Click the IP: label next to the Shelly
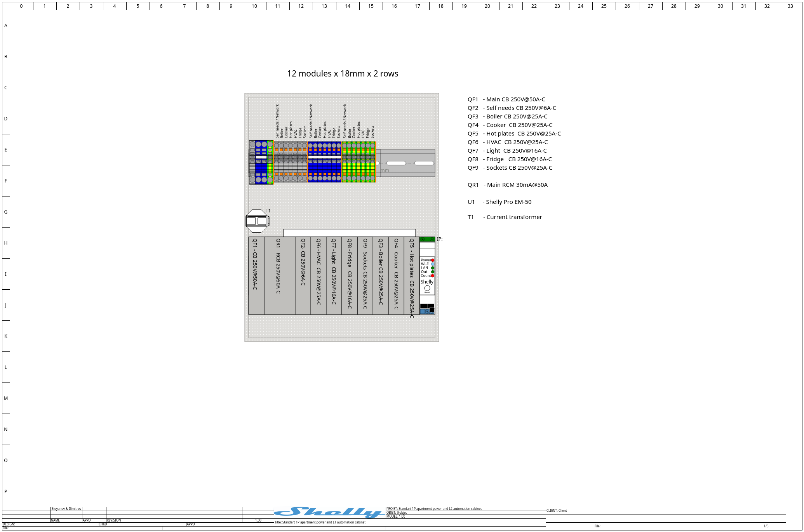Viewport: 804px width, 532px height. click(440, 239)
